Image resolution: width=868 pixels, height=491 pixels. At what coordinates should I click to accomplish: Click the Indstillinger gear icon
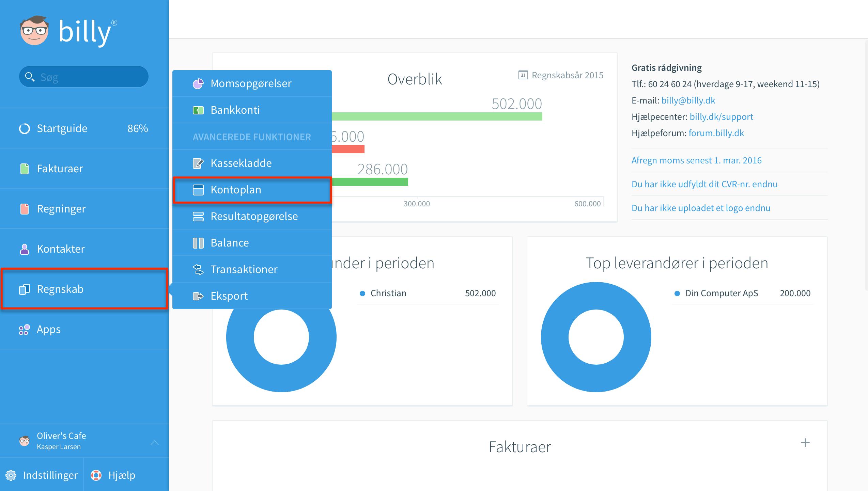[11, 475]
